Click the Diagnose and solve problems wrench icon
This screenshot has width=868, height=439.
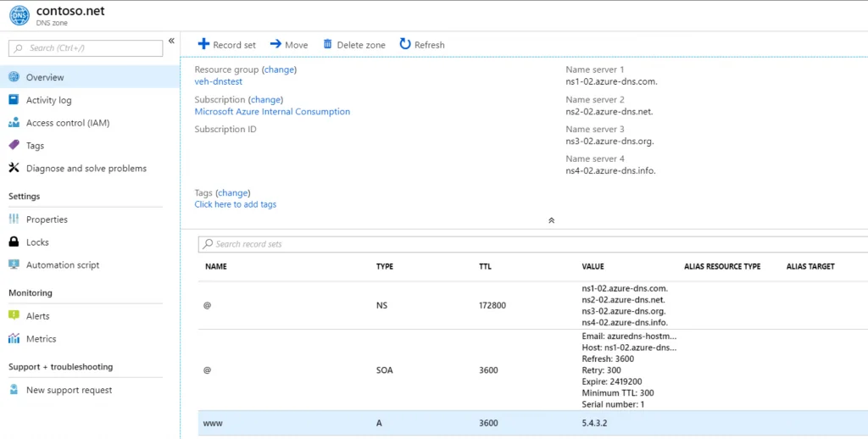click(14, 168)
